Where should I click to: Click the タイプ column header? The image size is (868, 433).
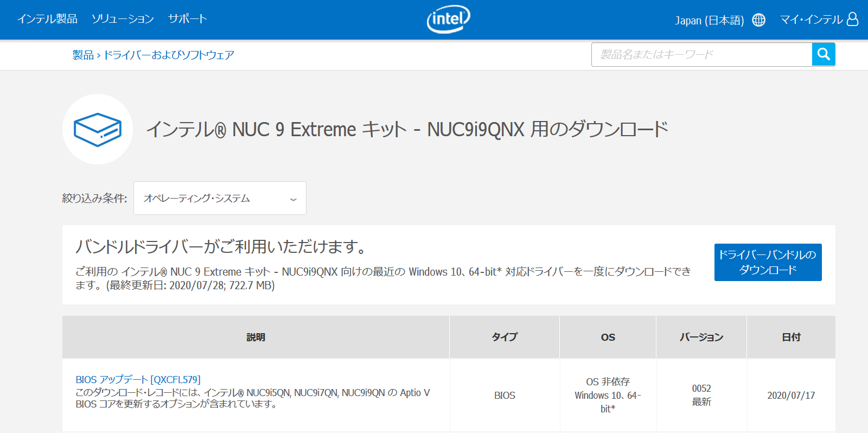[x=505, y=337]
